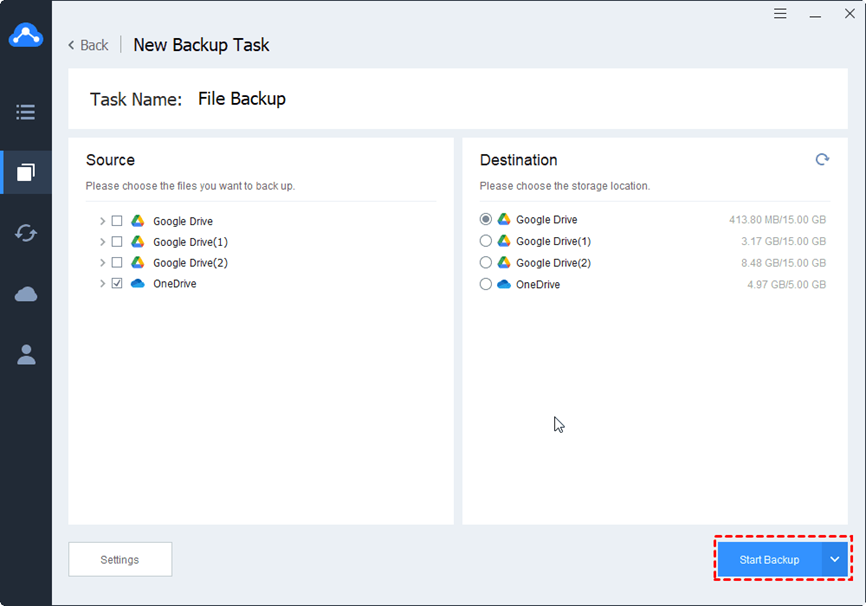The height and width of the screenshot is (606, 866).
Task: Open the hamburger menu in title bar
Action: pos(780,13)
